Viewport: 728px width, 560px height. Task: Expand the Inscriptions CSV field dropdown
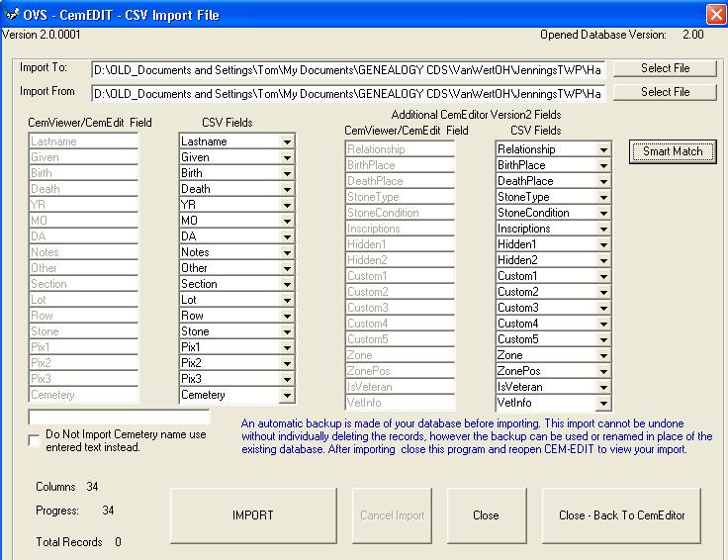coord(603,229)
